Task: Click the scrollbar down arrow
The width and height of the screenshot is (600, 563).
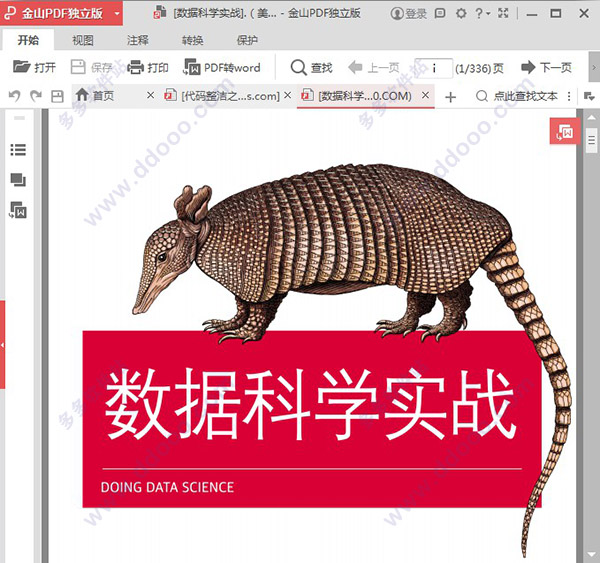Action: [x=592, y=554]
